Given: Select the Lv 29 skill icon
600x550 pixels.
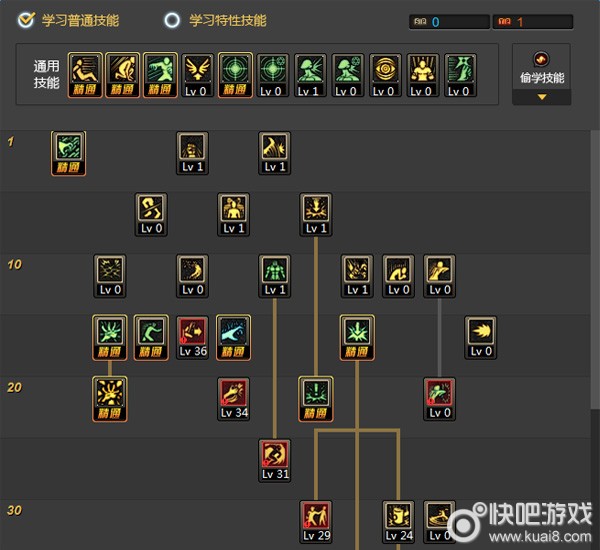Looking at the screenshot, I should (316, 522).
